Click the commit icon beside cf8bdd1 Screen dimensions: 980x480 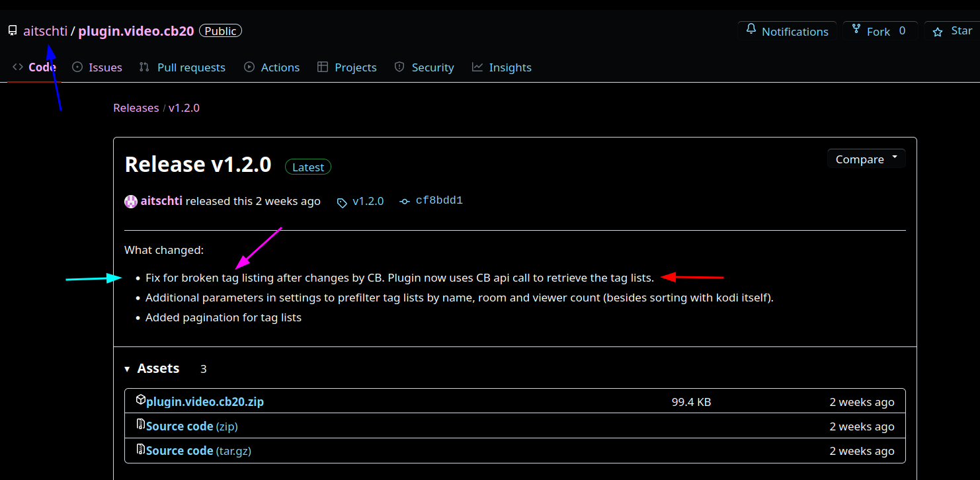tap(405, 202)
